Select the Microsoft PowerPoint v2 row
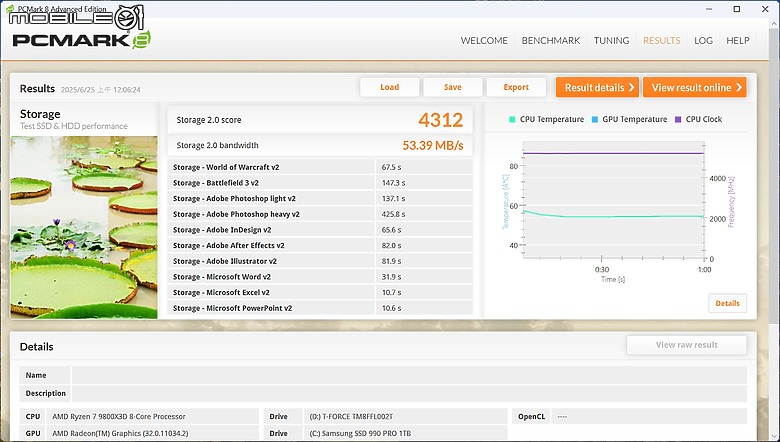 coord(320,308)
